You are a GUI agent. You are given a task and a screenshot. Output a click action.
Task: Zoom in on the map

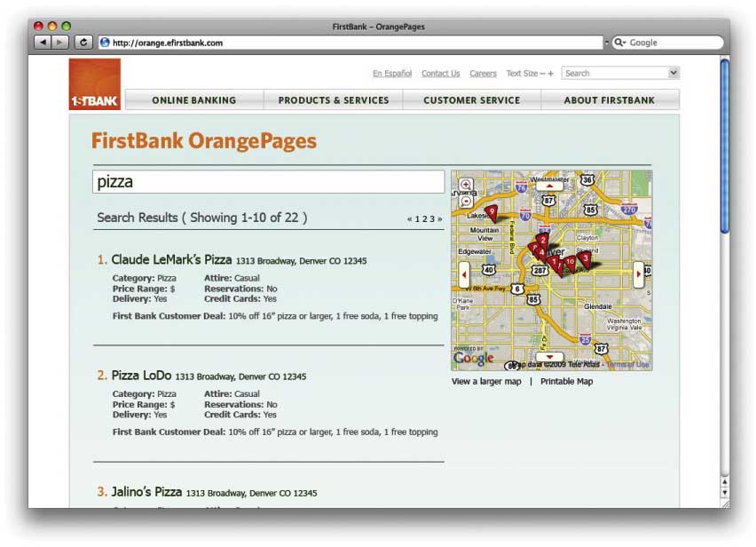(466, 185)
